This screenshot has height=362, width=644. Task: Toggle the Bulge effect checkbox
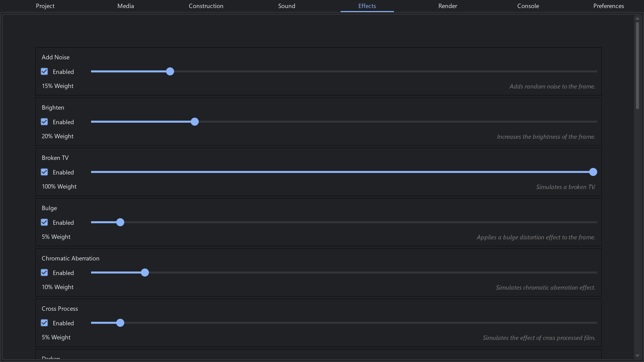coord(44,222)
